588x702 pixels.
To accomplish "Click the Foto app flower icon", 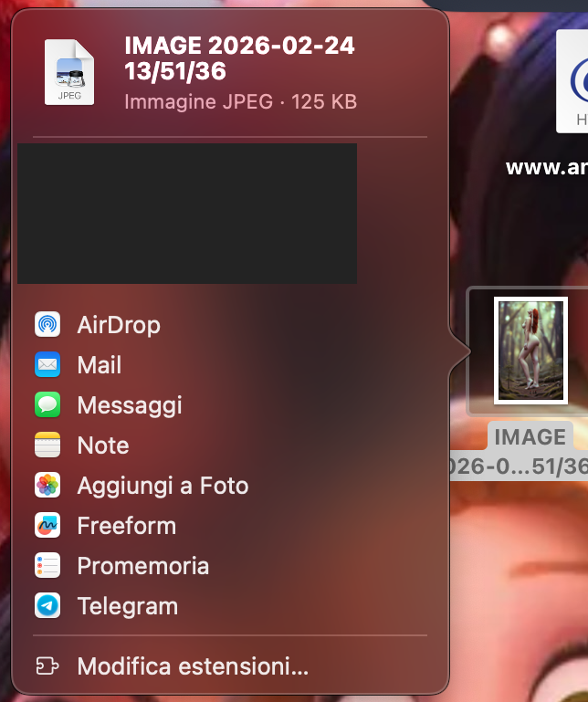I will 47,485.
